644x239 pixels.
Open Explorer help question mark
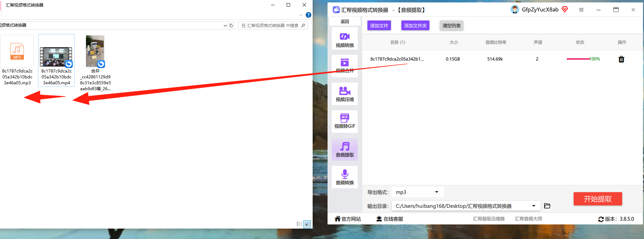click(x=308, y=15)
